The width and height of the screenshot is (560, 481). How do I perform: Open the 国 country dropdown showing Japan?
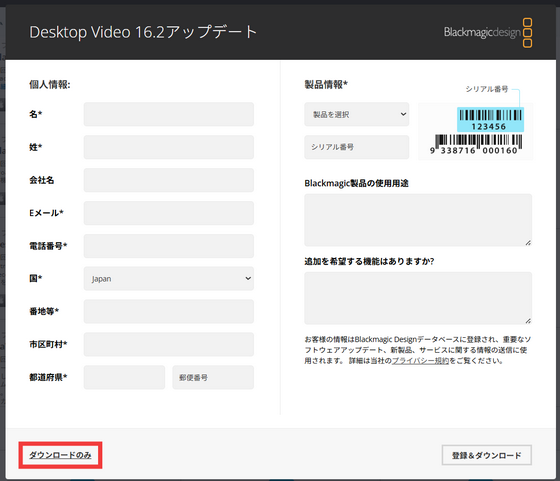(169, 279)
